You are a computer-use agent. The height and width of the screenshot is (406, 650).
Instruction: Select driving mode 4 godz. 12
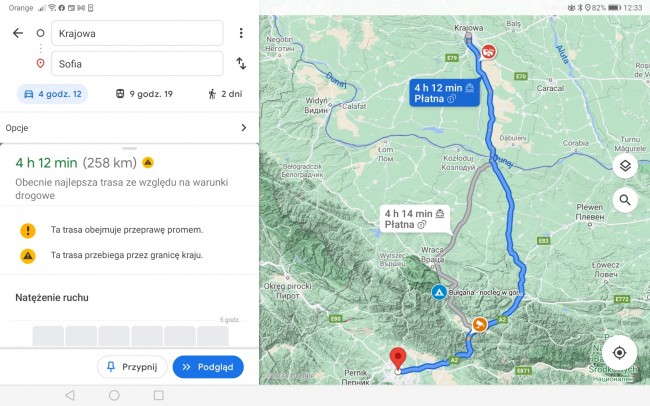coord(52,94)
